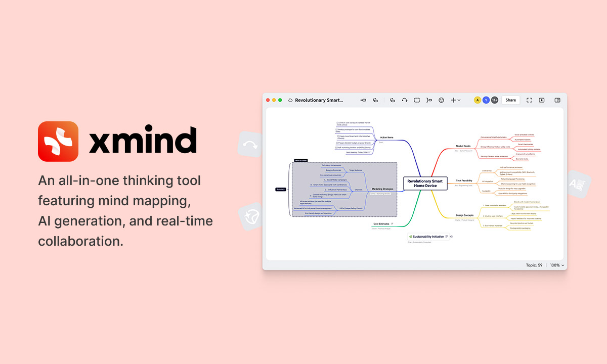Expand the 11+ collaborators list

[494, 100]
